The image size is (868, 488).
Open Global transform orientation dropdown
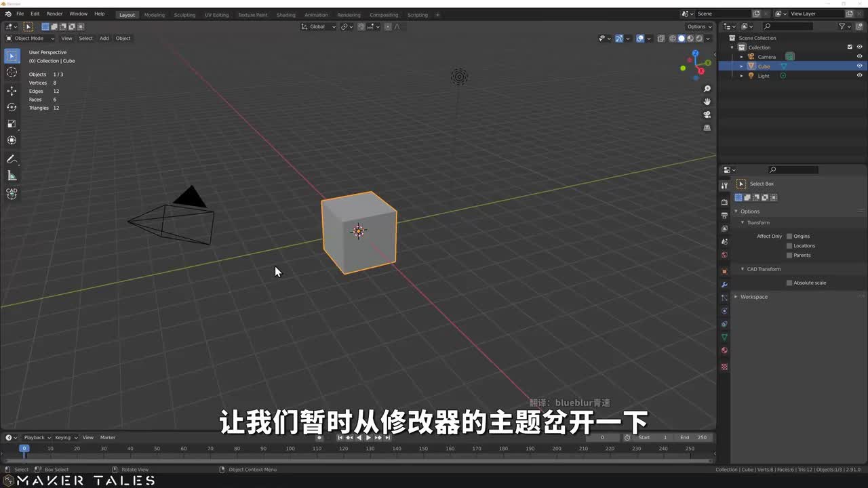click(318, 26)
